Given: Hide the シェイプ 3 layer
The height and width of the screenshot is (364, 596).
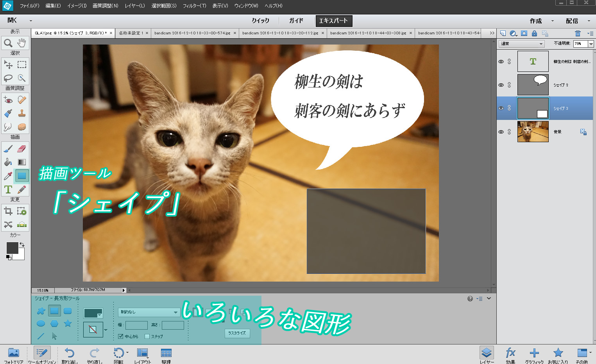Looking at the screenshot, I should click(x=501, y=108).
